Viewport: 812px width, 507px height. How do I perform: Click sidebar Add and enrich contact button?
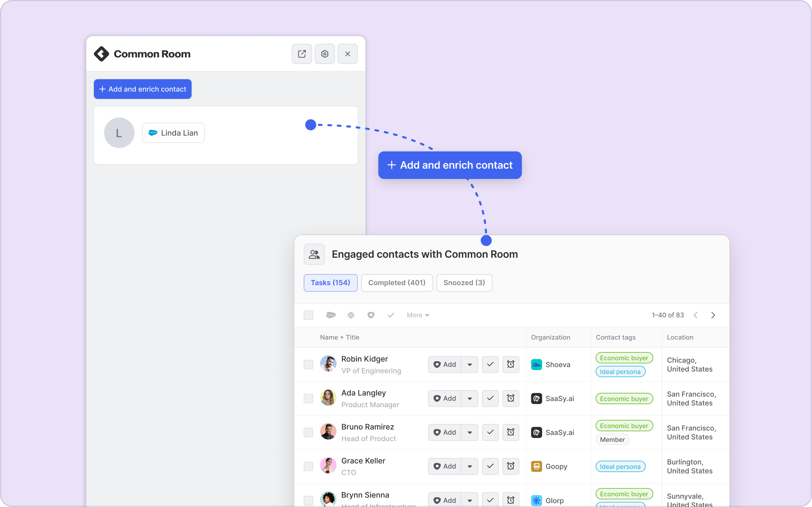tap(143, 89)
